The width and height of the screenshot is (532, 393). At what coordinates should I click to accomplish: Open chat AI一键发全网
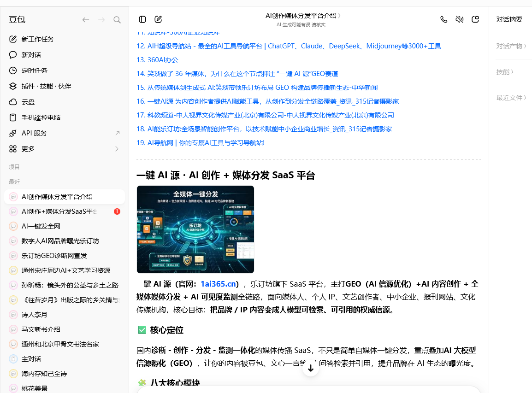pyautogui.click(x=65, y=226)
